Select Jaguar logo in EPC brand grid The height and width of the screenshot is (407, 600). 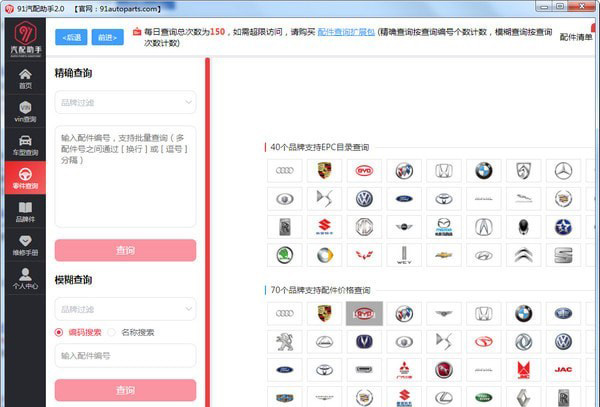click(x=523, y=199)
